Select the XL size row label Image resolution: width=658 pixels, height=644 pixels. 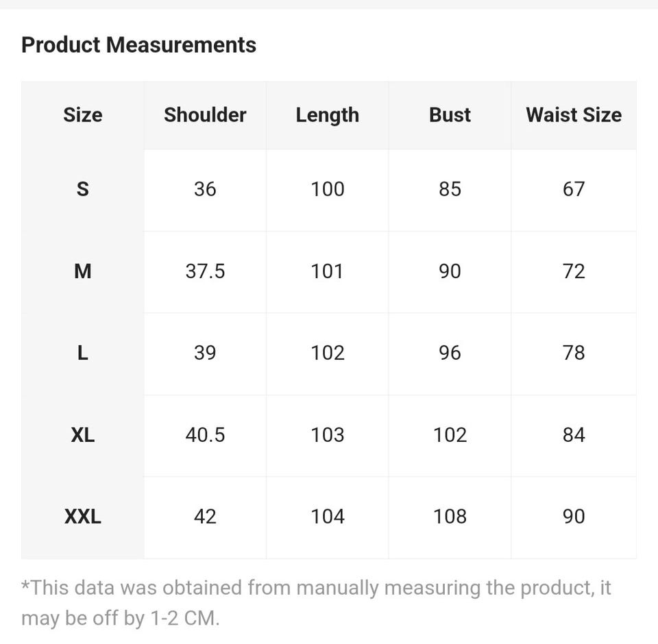[x=82, y=435]
